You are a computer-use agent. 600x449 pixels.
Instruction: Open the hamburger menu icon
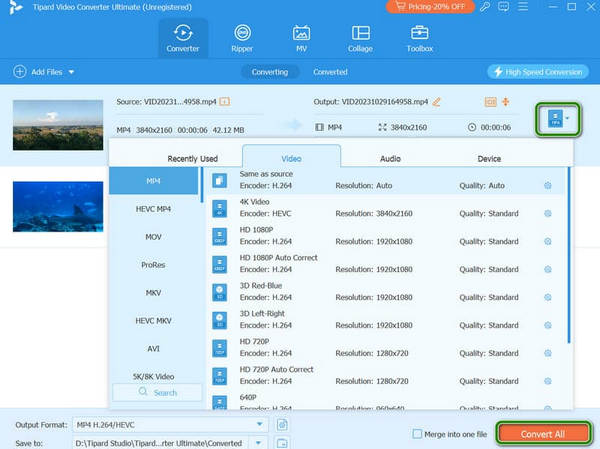(x=523, y=7)
